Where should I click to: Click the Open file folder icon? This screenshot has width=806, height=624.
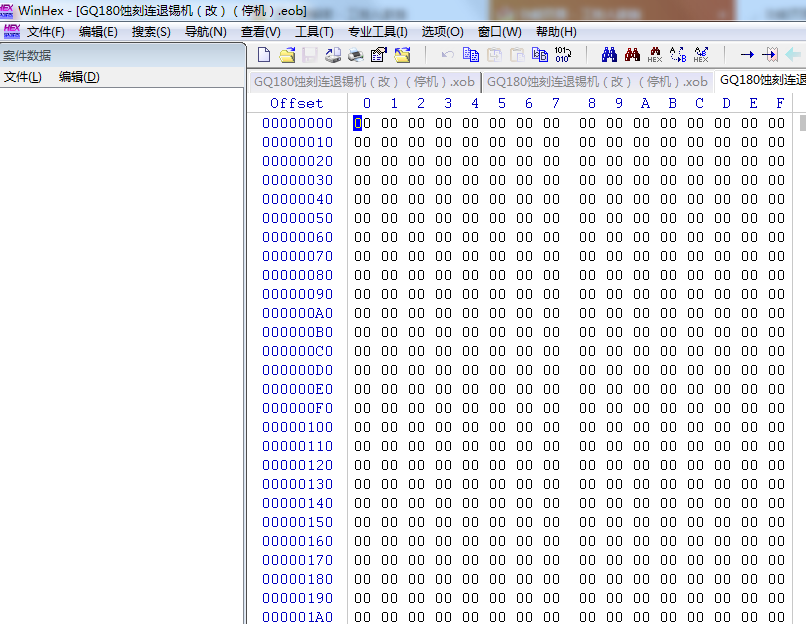coord(287,55)
